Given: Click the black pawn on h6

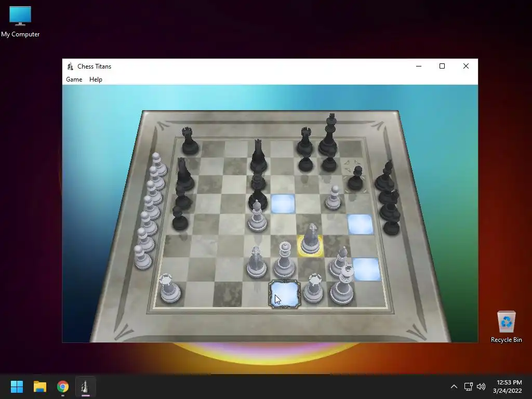Looking at the screenshot, I should pos(355,179).
